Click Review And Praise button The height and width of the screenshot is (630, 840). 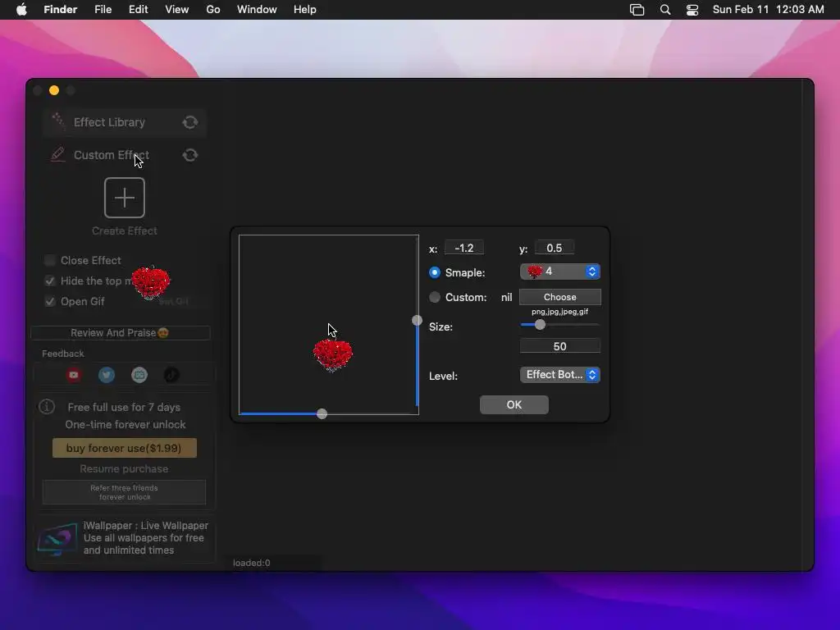click(121, 333)
